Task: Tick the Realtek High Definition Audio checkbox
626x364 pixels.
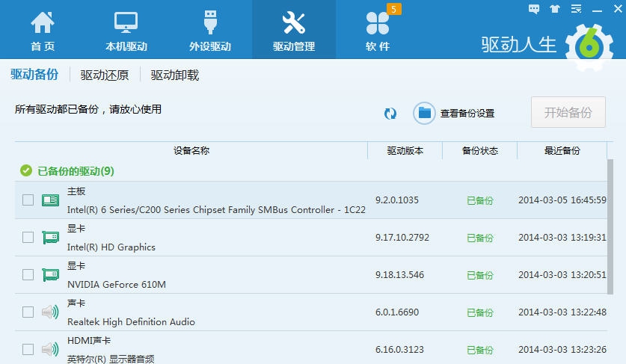Action: [x=28, y=312]
